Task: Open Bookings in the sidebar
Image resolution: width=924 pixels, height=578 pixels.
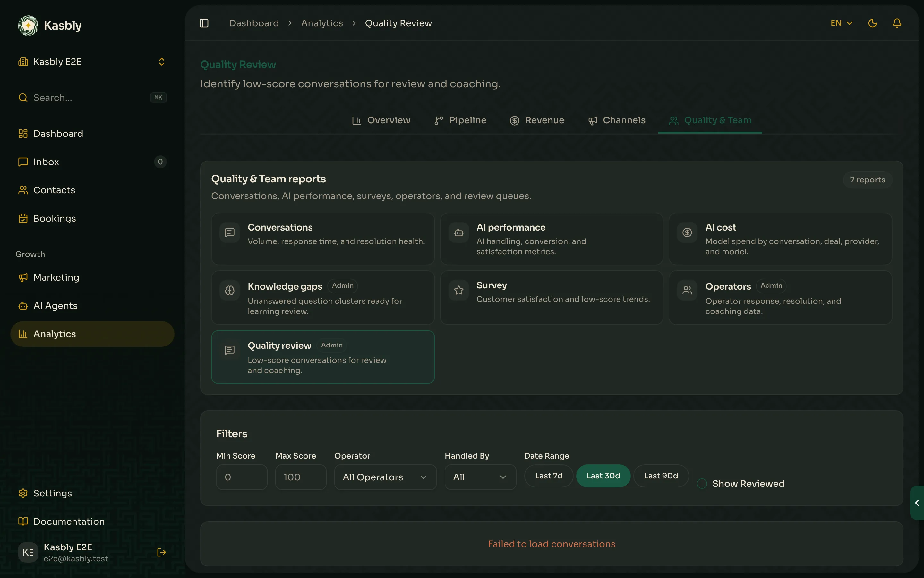Action: point(92,218)
